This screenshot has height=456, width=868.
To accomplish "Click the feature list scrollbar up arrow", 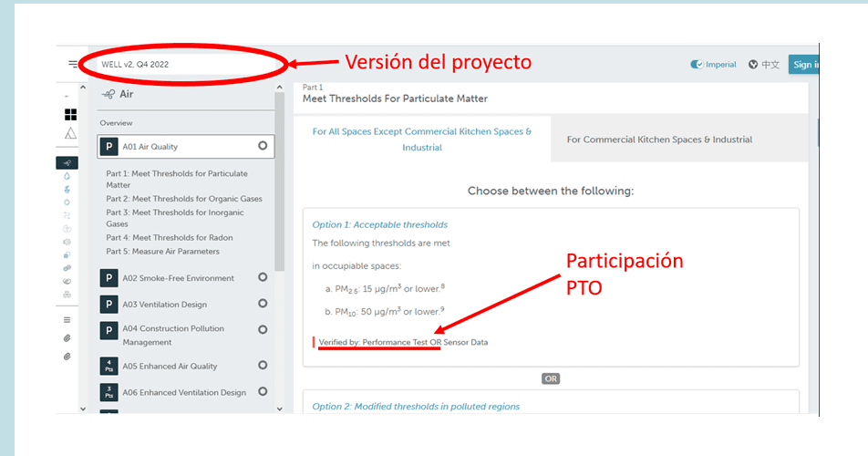I will tap(280, 88).
